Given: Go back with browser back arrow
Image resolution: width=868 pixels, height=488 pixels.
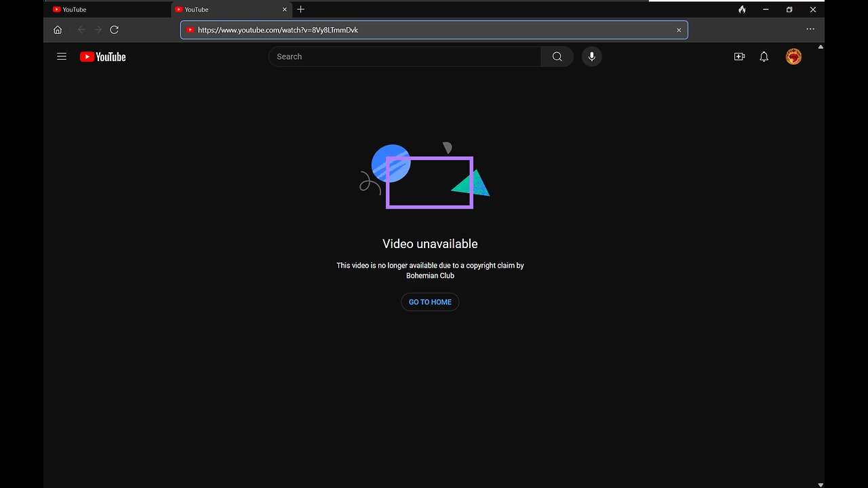Looking at the screenshot, I should [x=81, y=30].
